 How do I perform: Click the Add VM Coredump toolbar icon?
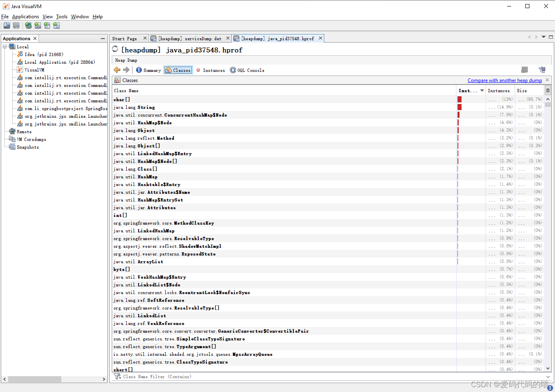(47, 25)
